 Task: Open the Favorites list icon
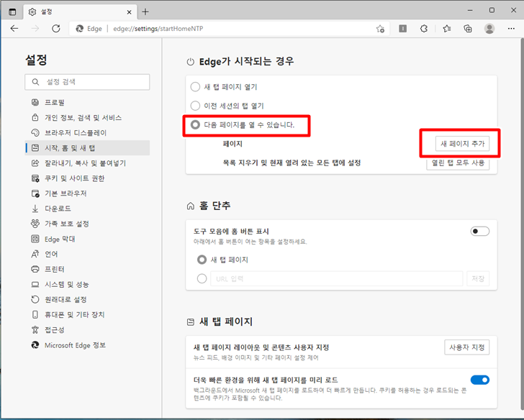click(447, 29)
